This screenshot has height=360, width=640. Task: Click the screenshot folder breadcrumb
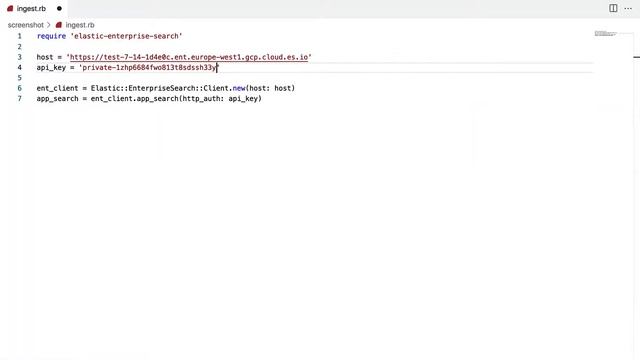[x=25, y=25]
